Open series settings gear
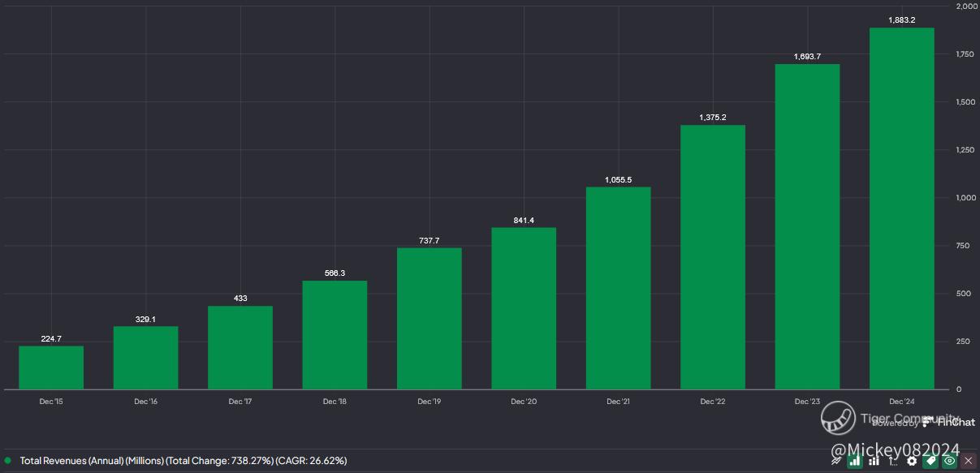The width and height of the screenshot is (980, 473). tap(912, 461)
